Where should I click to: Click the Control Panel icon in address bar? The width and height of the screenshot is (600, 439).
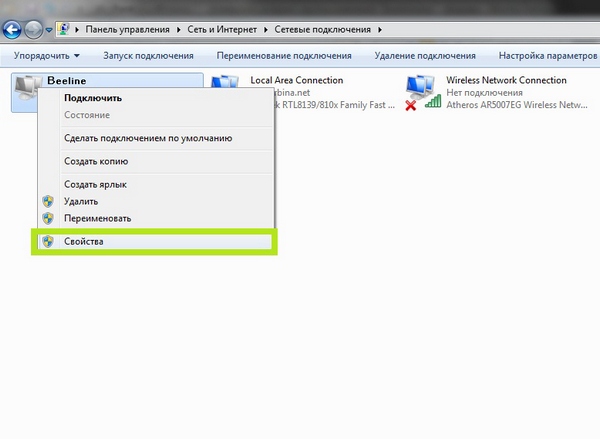tap(63, 29)
